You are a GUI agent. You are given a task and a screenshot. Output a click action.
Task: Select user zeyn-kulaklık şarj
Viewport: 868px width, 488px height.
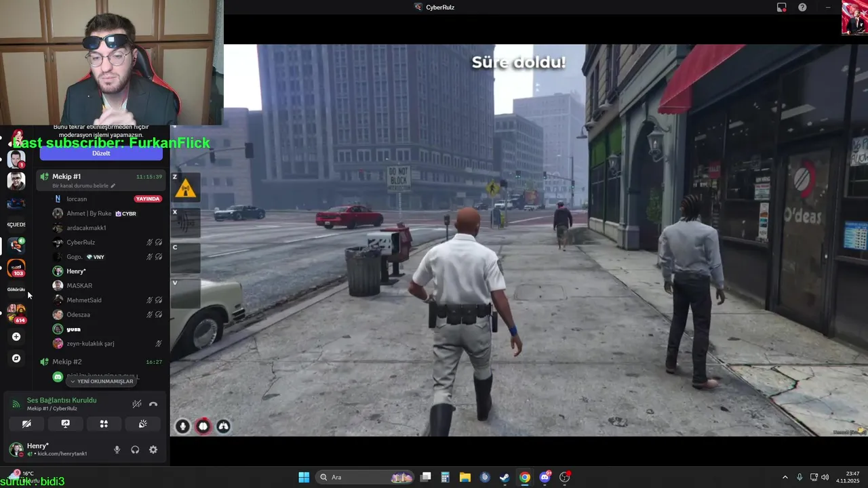point(90,344)
